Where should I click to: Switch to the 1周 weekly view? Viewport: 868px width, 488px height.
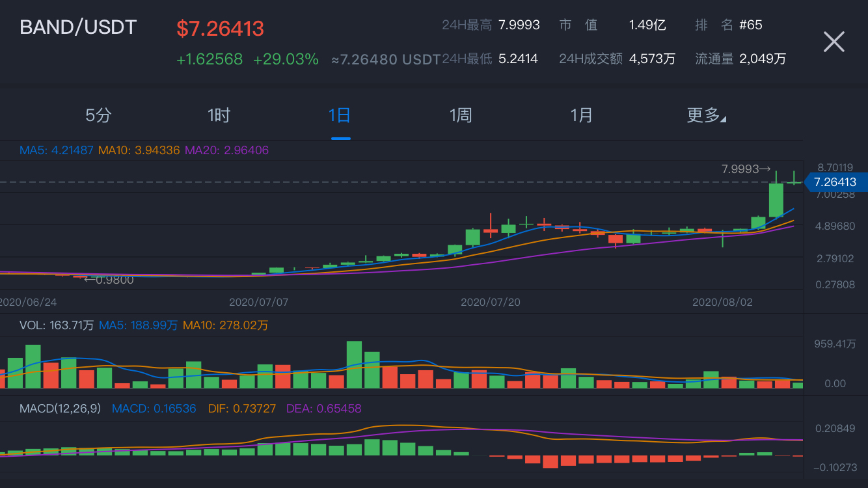461,115
